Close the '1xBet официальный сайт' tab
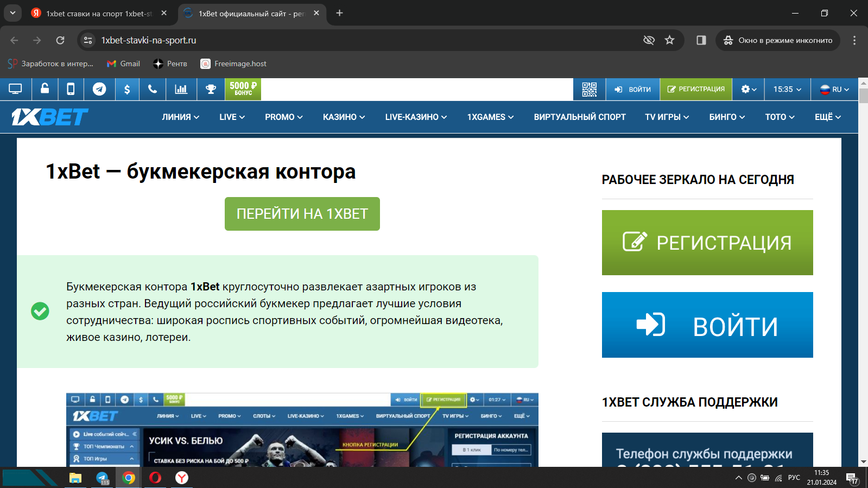 316,13
